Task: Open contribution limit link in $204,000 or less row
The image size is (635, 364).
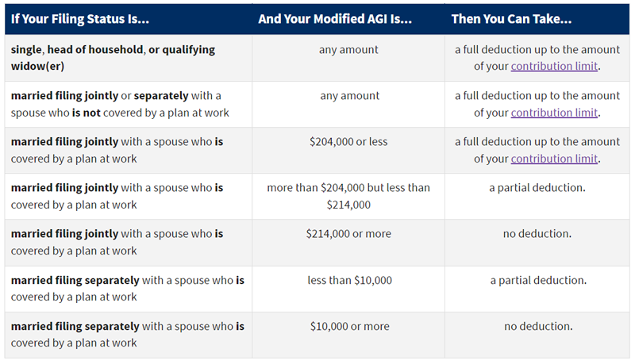Action: [x=554, y=159]
